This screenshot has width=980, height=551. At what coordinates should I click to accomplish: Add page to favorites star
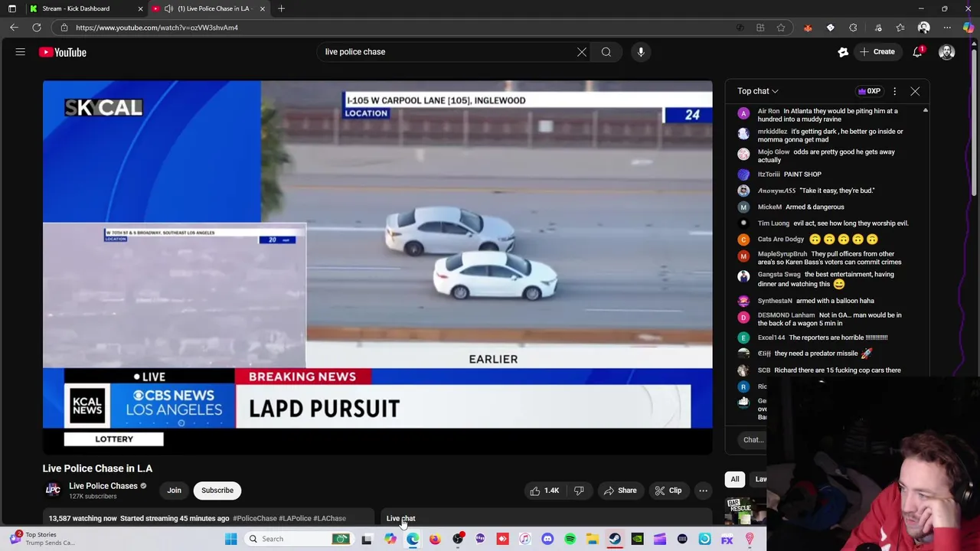point(781,28)
